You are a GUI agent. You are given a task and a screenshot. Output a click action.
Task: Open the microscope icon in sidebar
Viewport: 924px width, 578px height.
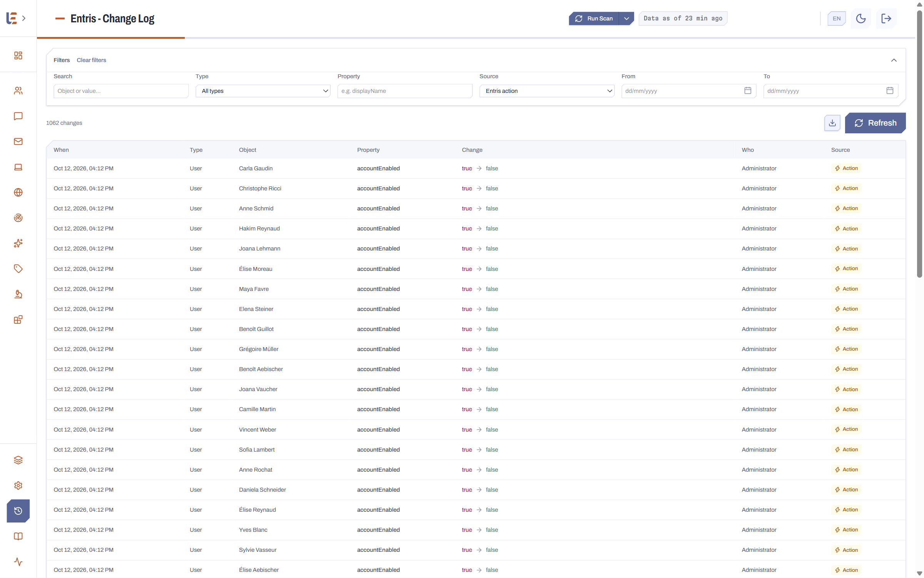(x=18, y=294)
